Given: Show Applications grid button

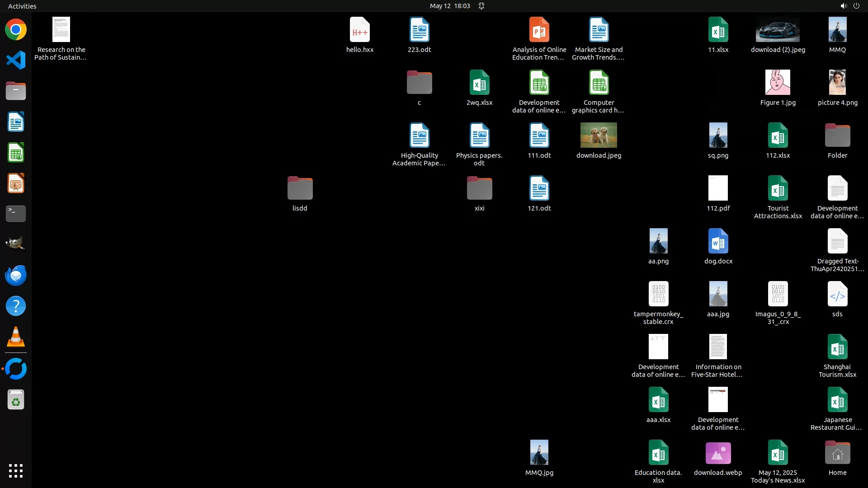Looking at the screenshot, I should click(16, 471).
